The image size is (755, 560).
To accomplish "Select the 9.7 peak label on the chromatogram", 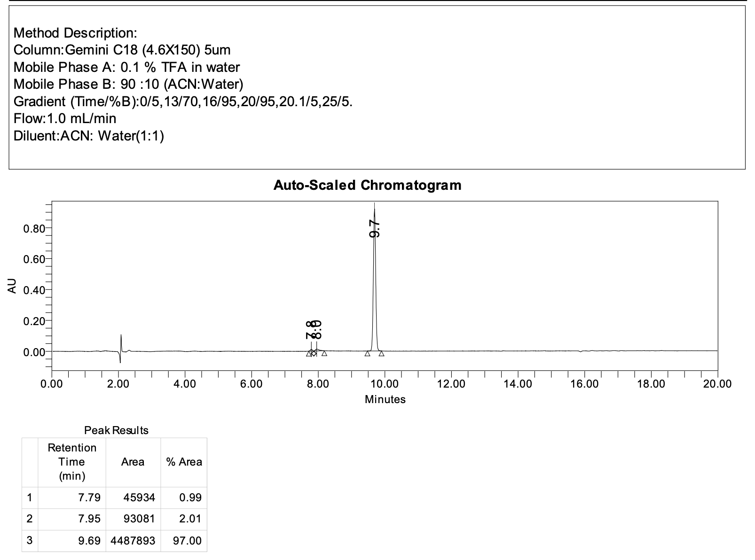I will pos(375,229).
